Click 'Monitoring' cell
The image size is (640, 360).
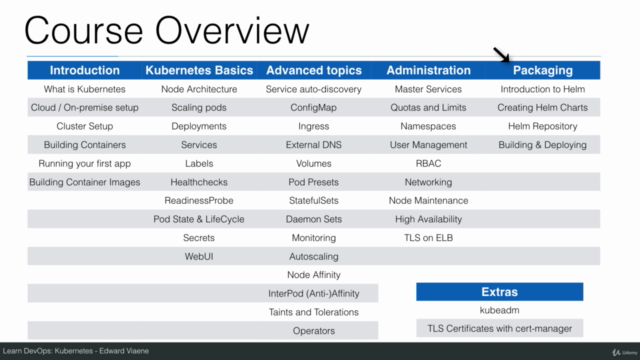(313, 238)
